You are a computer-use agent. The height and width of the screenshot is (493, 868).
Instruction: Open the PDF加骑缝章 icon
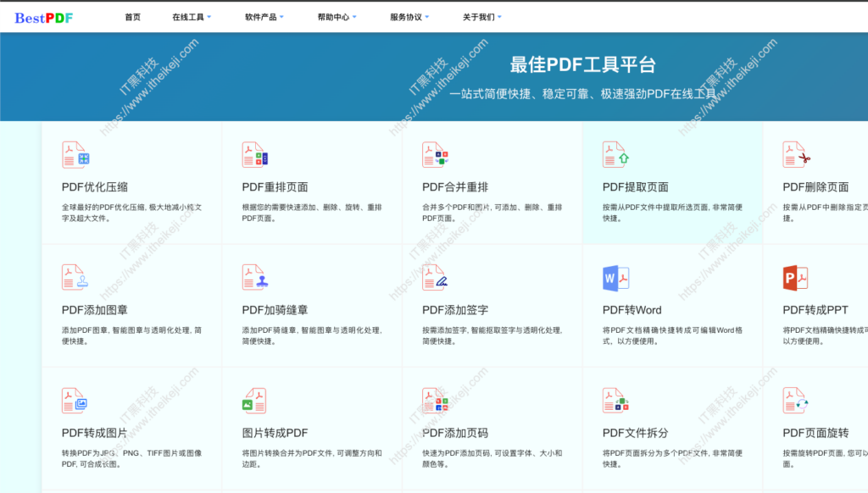[x=253, y=276]
